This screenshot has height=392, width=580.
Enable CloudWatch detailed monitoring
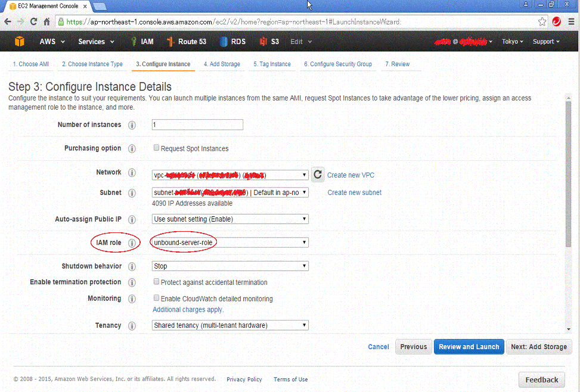(156, 297)
